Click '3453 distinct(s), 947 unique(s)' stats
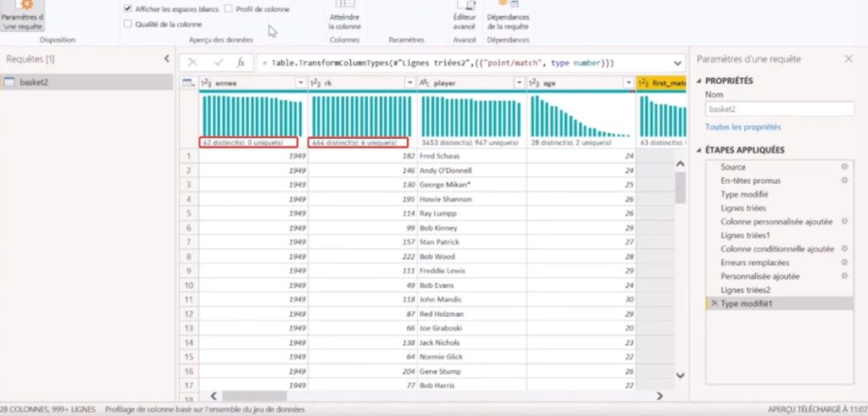This screenshot has width=868, height=416. [x=470, y=142]
